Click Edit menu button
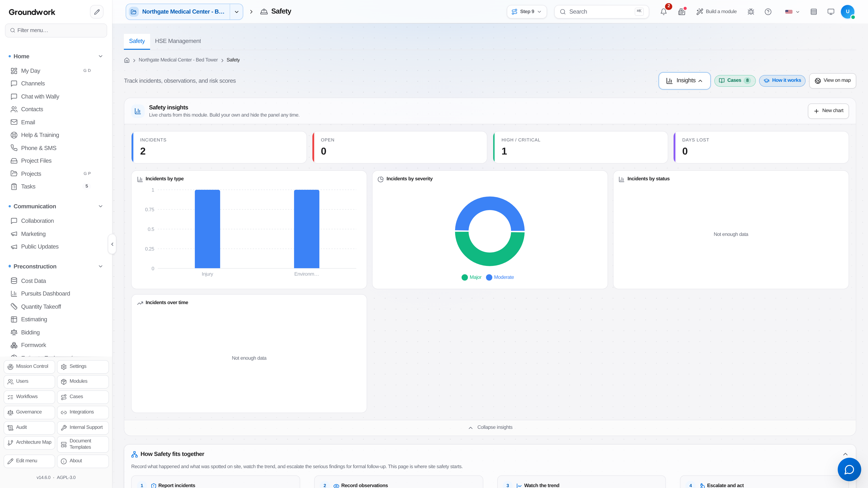 (29, 461)
